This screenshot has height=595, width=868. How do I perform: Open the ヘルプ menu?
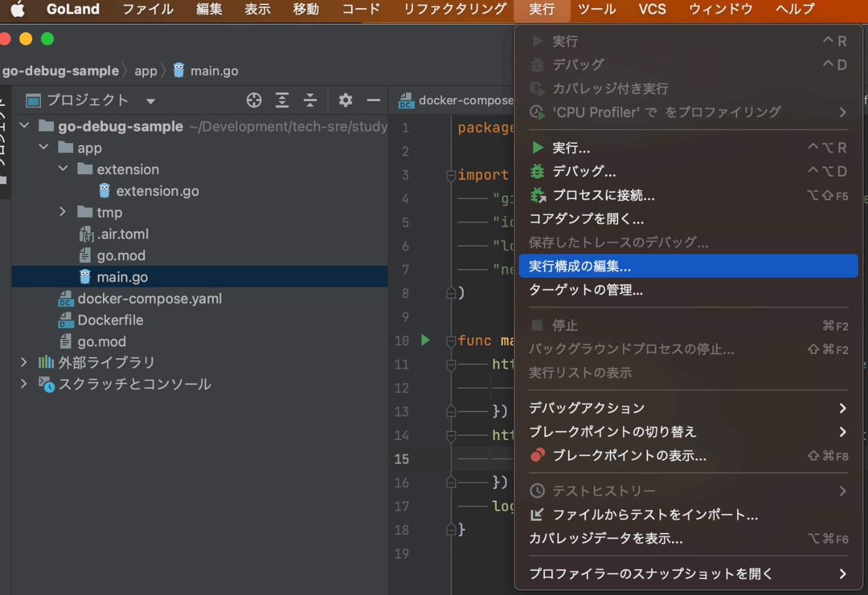[795, 9]
